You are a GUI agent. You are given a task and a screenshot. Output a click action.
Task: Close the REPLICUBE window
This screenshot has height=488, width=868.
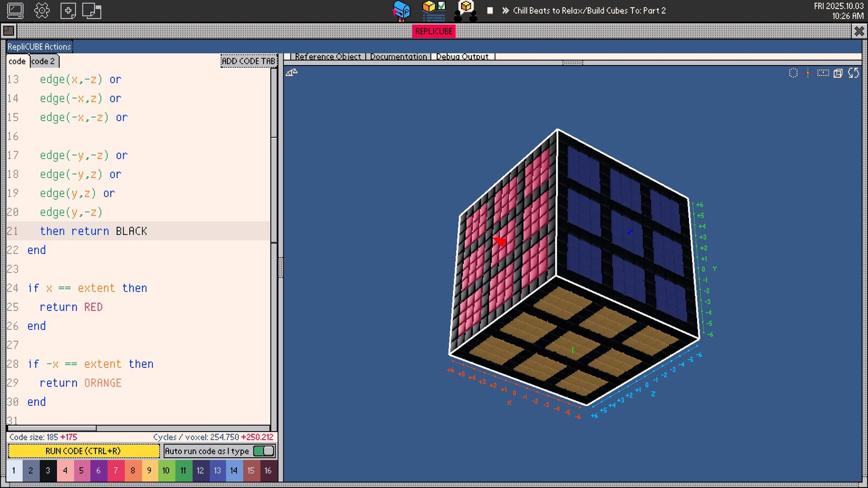[x=859, y=31]
